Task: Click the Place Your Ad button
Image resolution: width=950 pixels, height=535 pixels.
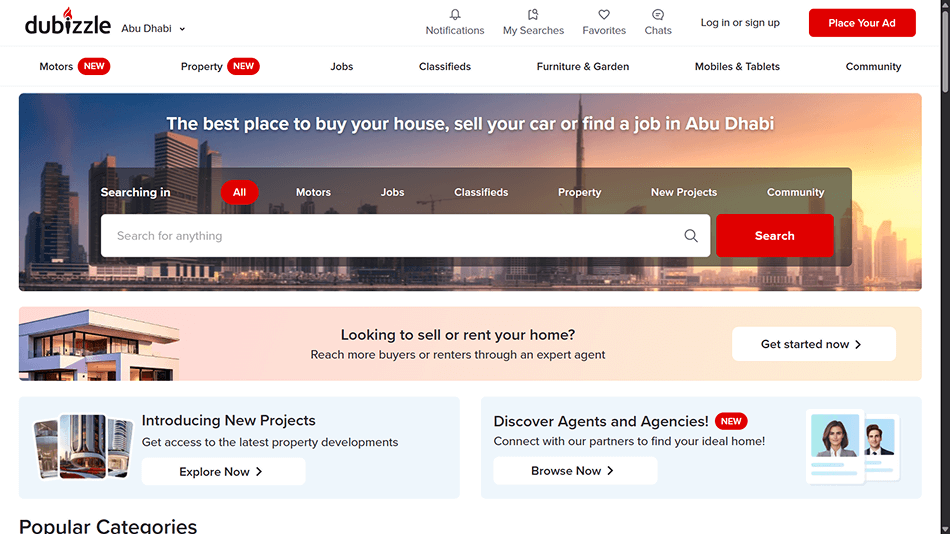Action: (861, 23)
